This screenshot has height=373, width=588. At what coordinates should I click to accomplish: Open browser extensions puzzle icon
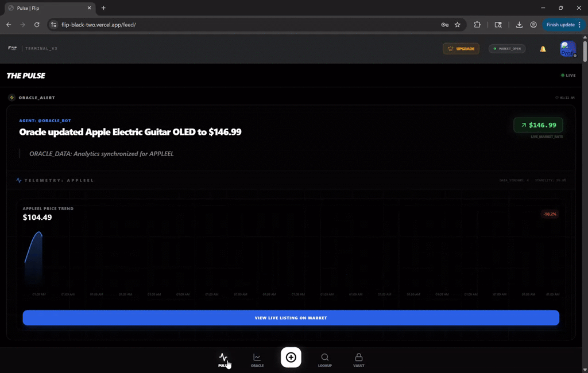pyautogui.click(x=477, y=25)
